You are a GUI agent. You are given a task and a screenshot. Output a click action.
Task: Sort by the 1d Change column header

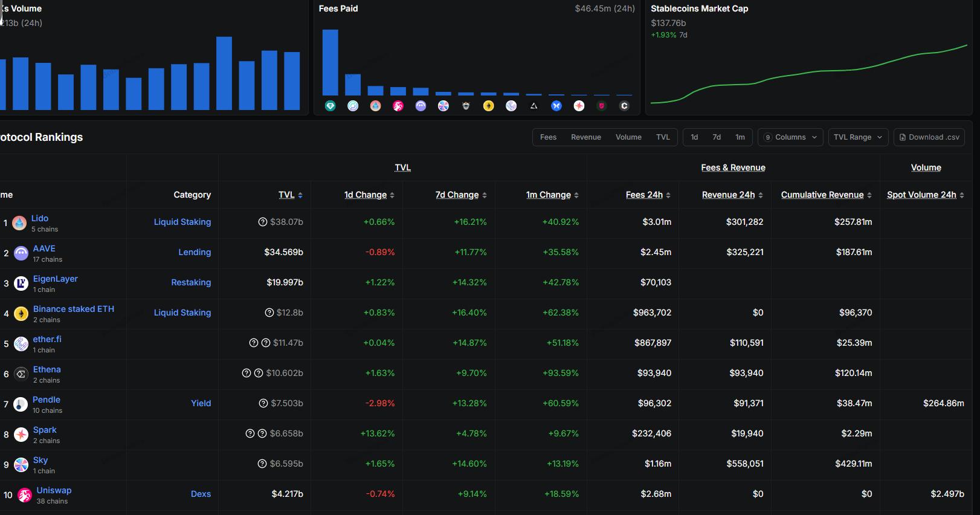pyautogui.click(x=369, y=195)
